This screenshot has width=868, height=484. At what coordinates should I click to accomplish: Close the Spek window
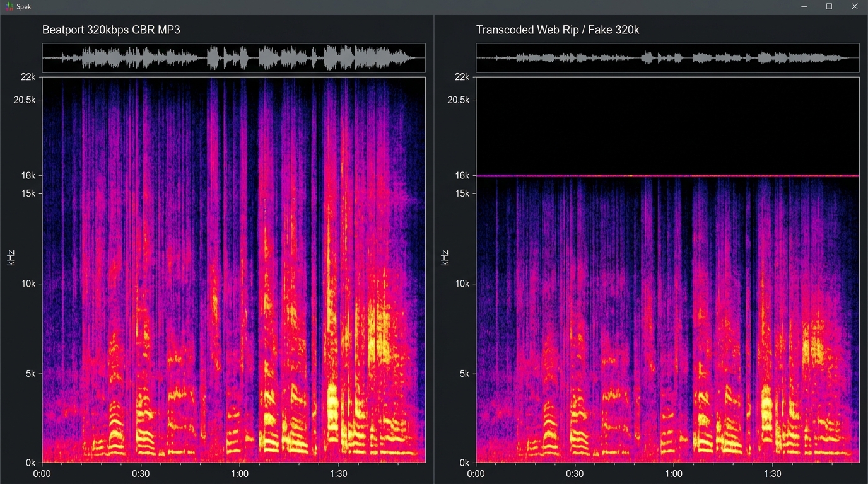coord(854,6)
